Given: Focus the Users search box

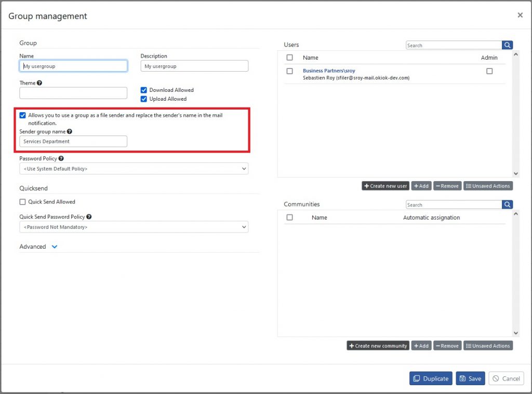Looking at the screenshot, I should pyautogui.click(x=454, y=45).
